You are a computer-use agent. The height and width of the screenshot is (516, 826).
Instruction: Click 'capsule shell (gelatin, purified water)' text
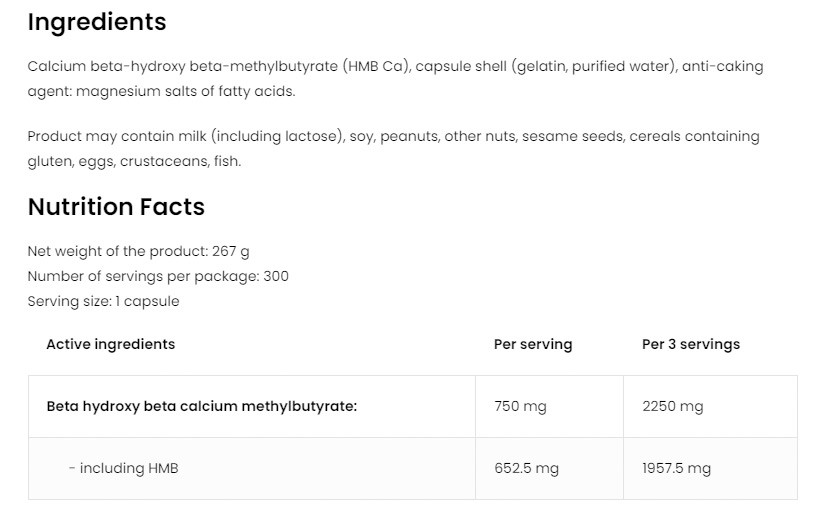pyautogui.click(x=543, y=67)
